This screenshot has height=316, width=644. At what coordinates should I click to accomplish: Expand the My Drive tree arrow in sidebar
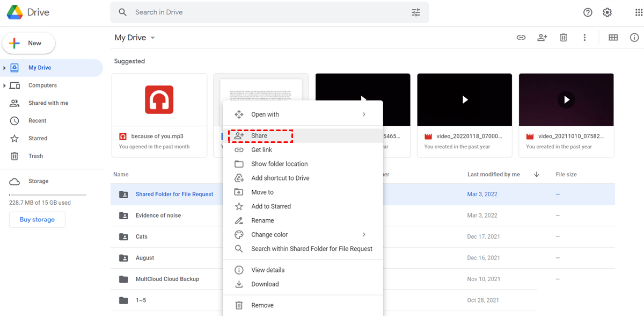tap(5, 68)
